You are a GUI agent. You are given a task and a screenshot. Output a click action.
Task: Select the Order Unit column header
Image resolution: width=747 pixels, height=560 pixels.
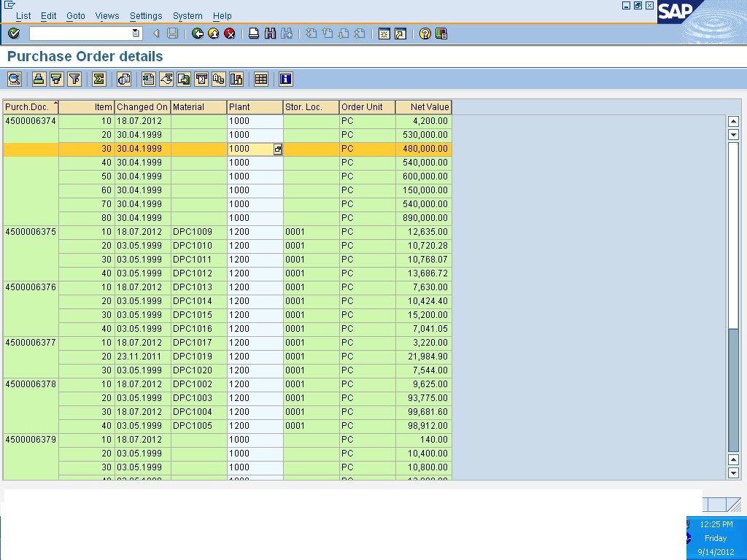click(x=368, y=107)
